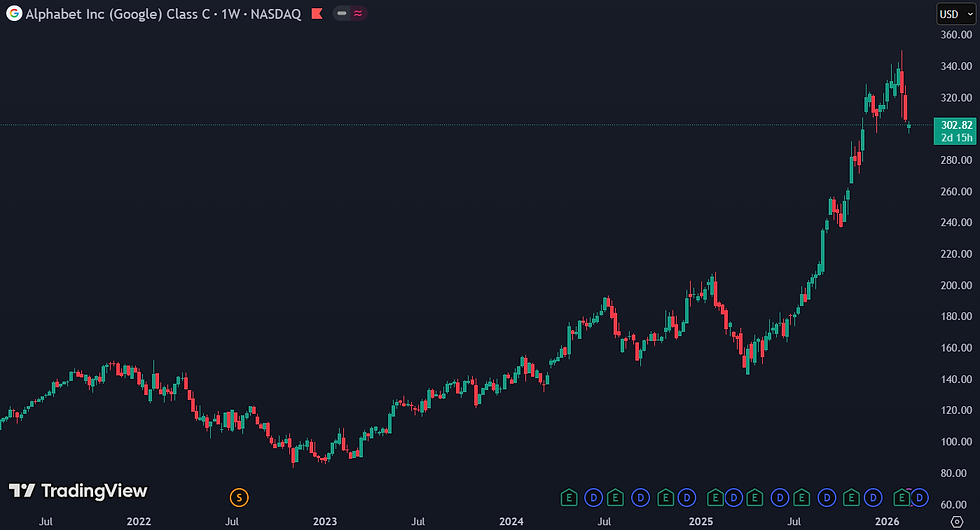Click the pink approximate-sign data indicator
980x530 pixels.
click(x=358, y=13)
